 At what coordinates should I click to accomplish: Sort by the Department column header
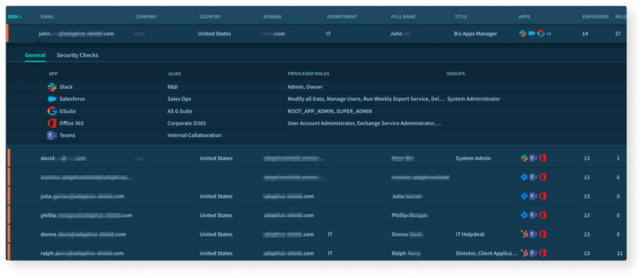point(341,17)
